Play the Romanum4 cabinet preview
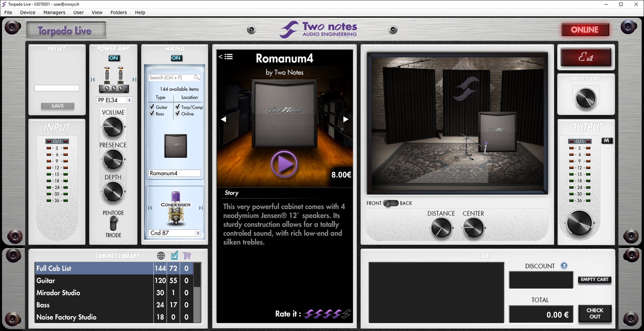Viewport: 644px width, 331px height. [284, 164]
